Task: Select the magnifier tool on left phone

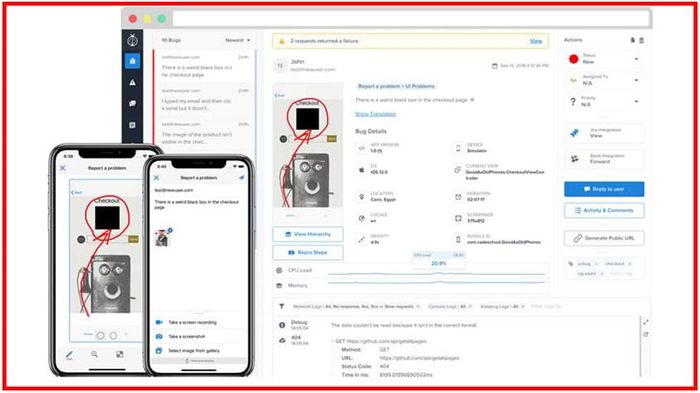Action: tap(94, 354)
